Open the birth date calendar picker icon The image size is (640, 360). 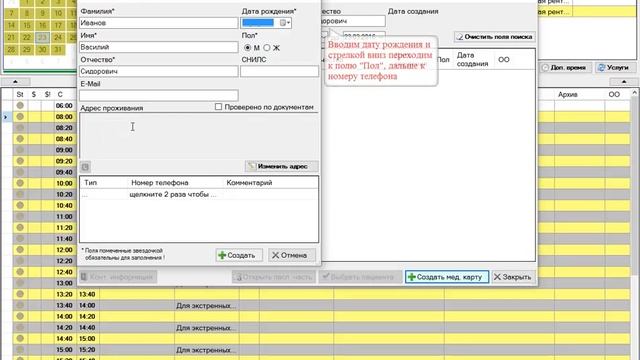tap(284, 23)
